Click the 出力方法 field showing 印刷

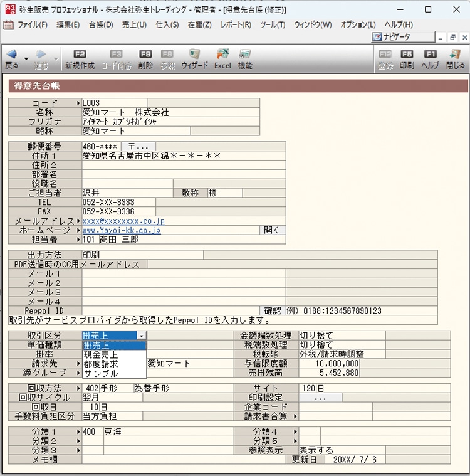[143, 255]
